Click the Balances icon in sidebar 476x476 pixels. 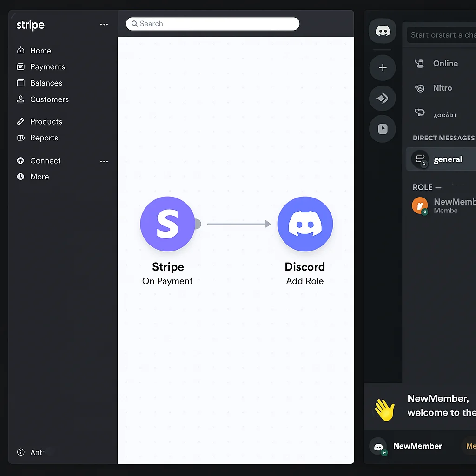point(20,83)
